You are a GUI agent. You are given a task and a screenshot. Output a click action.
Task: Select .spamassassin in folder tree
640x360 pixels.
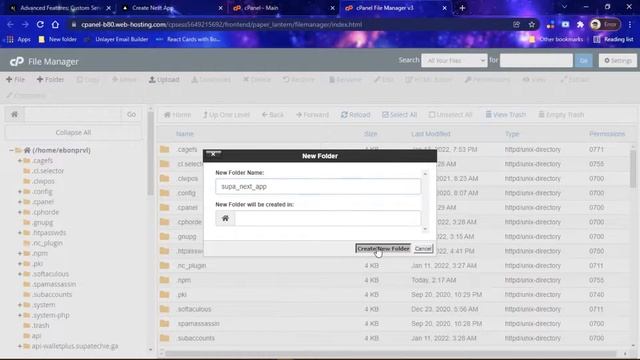[x=54, y=284]
